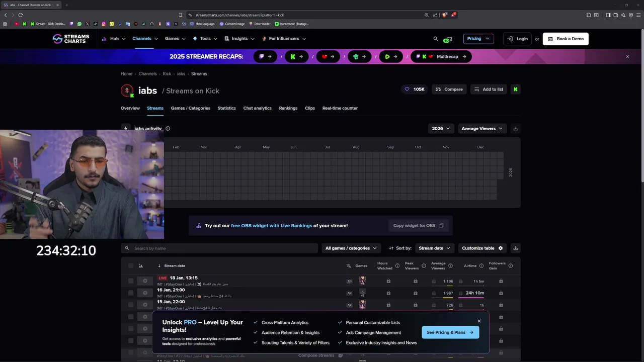Open the Pricing dropdown
644x362 pixels.
(x=478, y=39)
